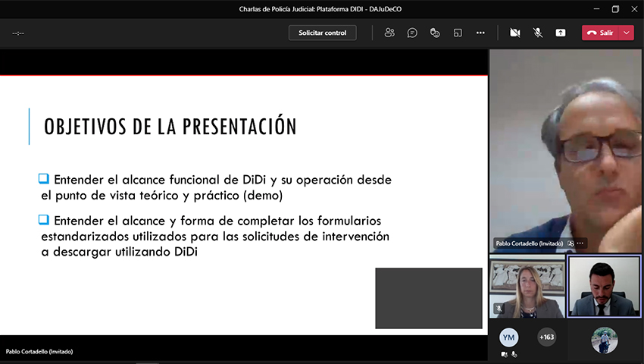The width and height of the screenshot is (644, 364).
Task: Request control with Solicitar control button
Action: 323,33
